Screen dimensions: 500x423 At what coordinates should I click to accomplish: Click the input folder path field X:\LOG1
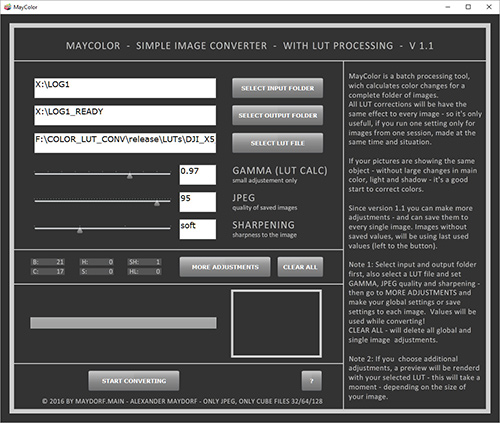click(x=125, y=88)
